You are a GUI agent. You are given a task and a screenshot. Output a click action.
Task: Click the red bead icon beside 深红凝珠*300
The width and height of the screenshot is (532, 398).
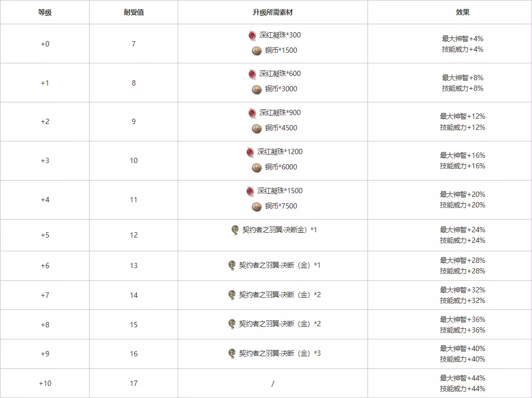coord(253,35)
